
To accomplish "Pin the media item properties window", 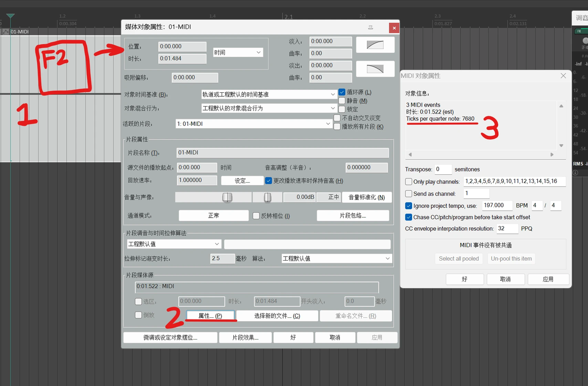I will pyautogui.click(x=370, y=27).
